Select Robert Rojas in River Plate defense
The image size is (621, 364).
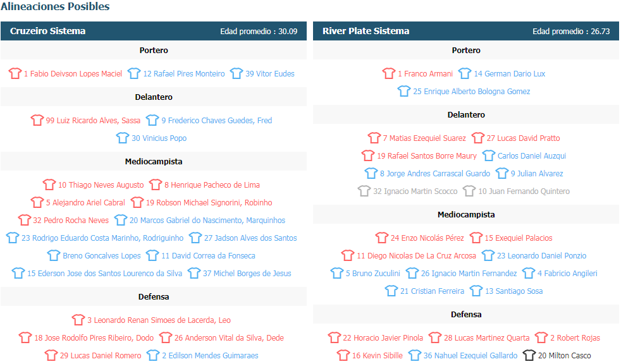point(575,338)
